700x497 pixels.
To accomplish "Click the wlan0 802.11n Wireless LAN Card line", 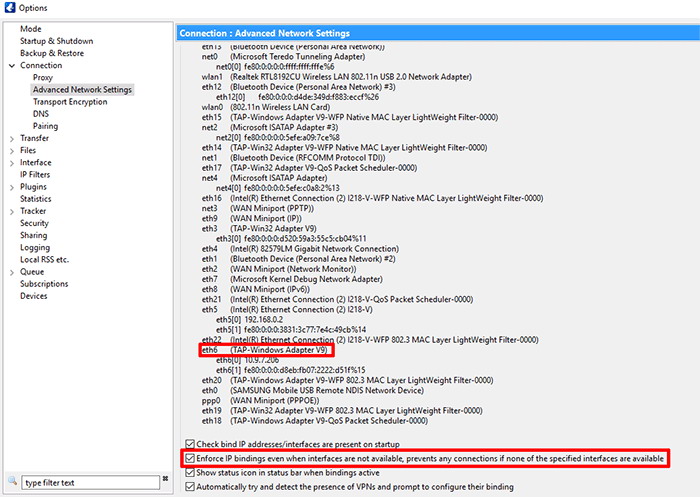I will 266,107.
